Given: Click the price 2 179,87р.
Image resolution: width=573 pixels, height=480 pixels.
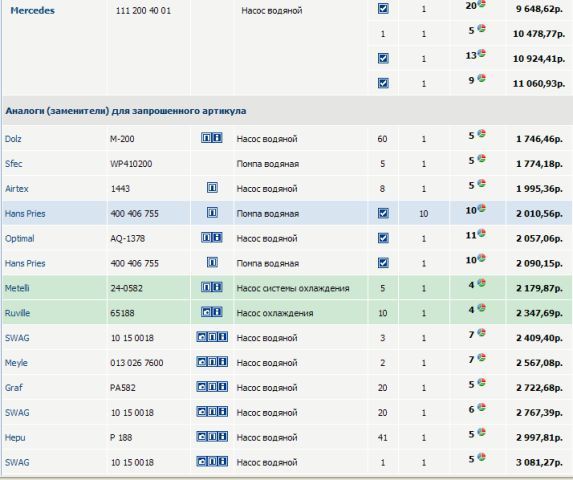Looking at the screenshot, I should (539, 288).
